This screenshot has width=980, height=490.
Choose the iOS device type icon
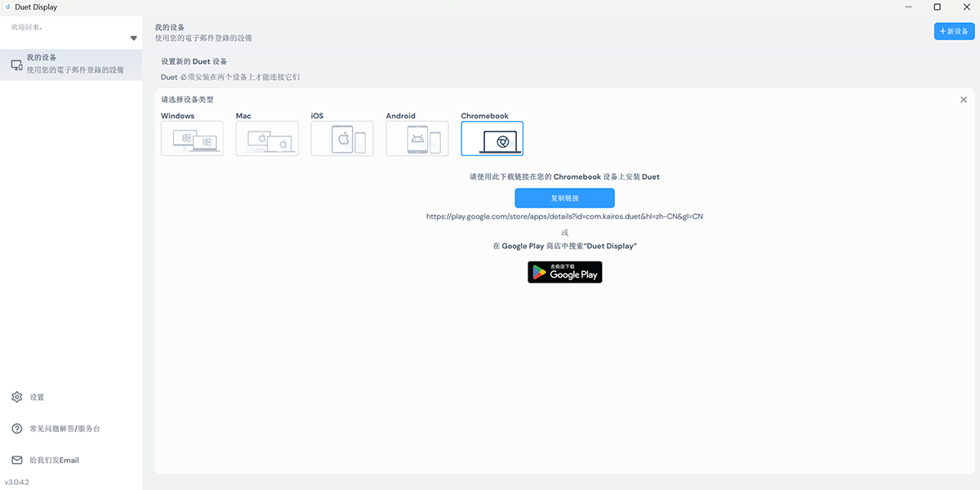(342, 138)
